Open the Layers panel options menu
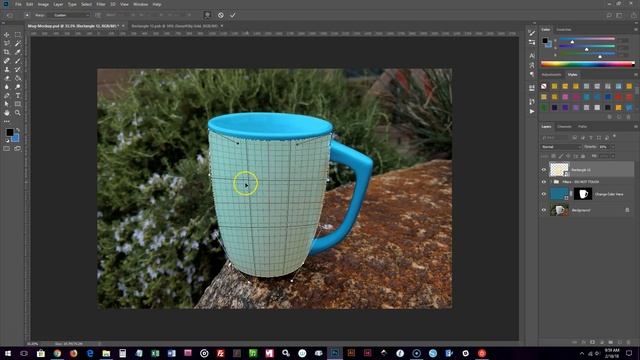The image size is (640, 360). click(x=636, y=127)
